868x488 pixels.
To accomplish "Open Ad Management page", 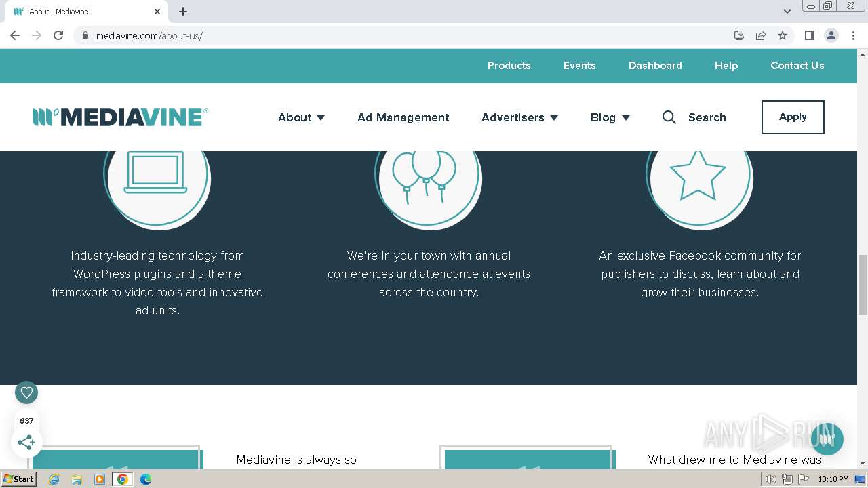I will coord(403,117).
